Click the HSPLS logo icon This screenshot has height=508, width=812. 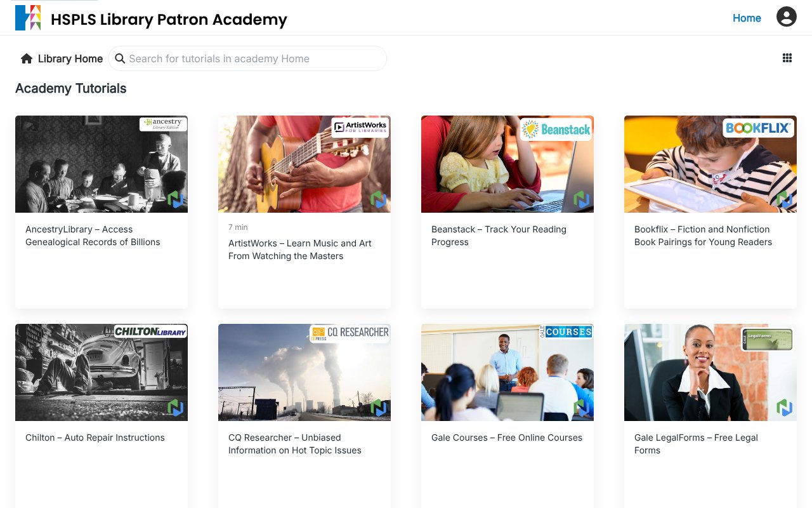click(x=28, y=17)
